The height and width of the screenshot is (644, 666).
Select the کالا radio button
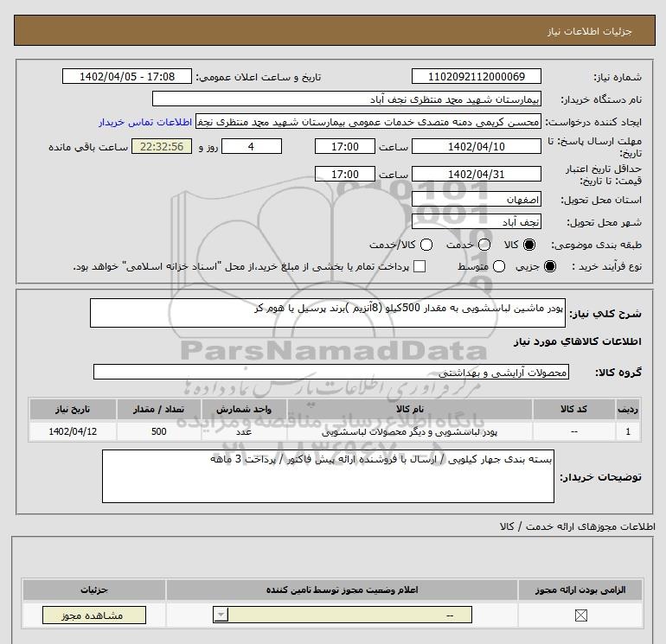[529, 245]
